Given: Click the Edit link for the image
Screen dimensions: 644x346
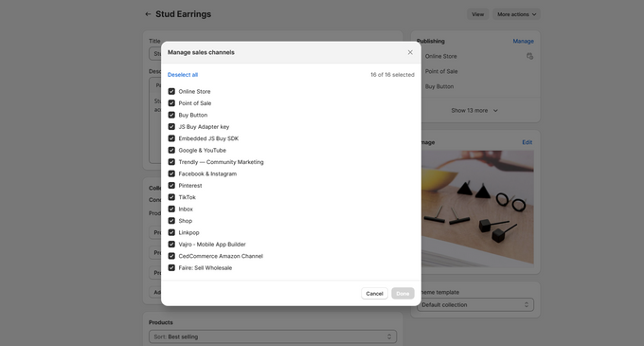Looking at the screenshot, I should [x=527, y=142].
